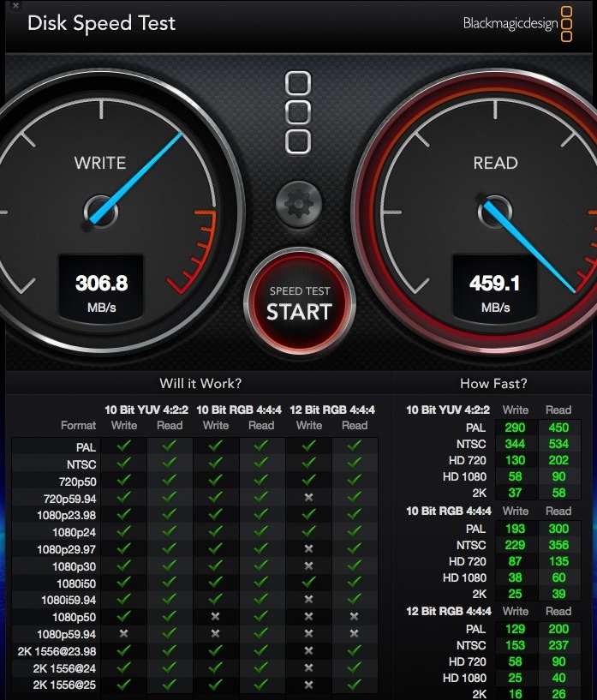Viewport: 597px width, 700px height.
Task: Click the write speed 306.8 readout
Action: pyautogui.click(x=101, y=283)
